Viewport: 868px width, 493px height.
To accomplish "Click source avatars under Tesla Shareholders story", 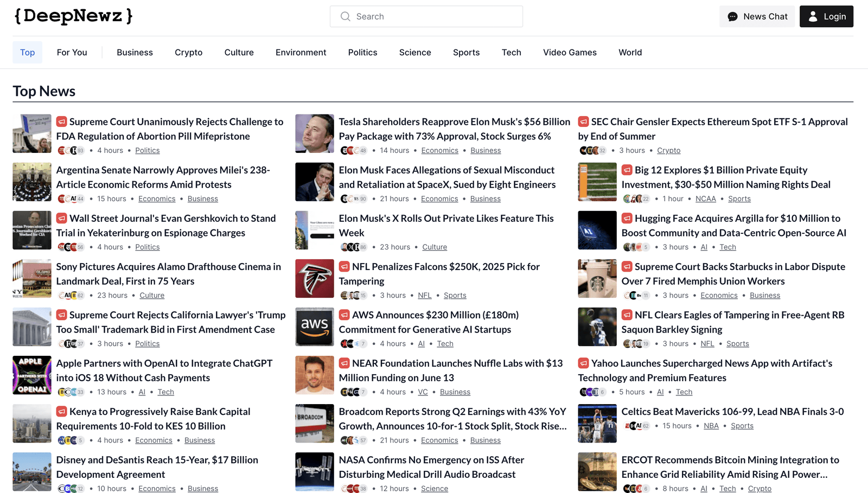I will tap(353, 151).
